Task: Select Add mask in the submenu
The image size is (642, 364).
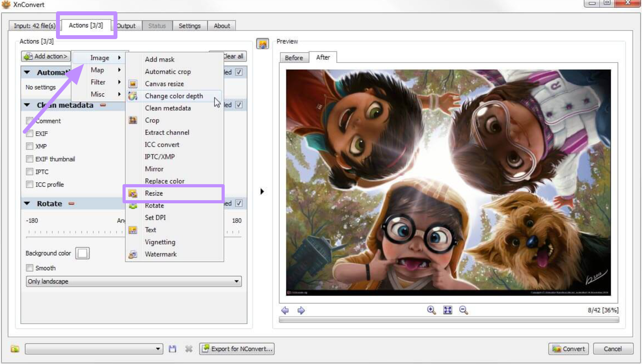Action: (174, 59)
